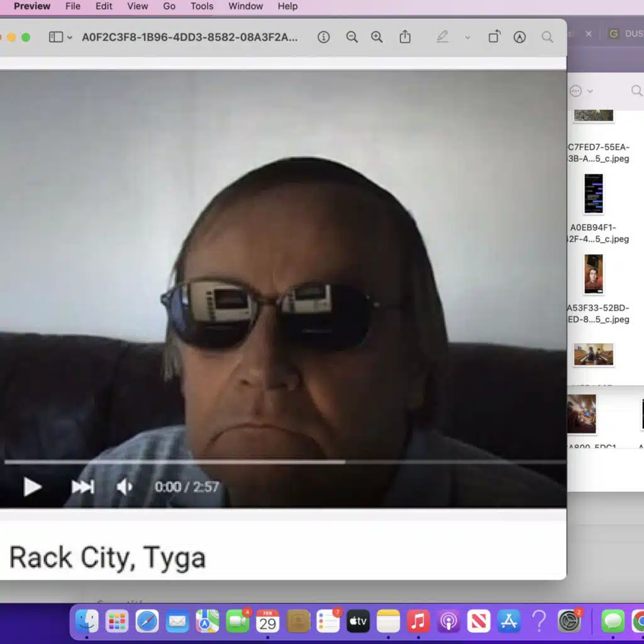Click the Rotate icon in toolbar
Viewport: 644px width, 644px height.
coord(494,37)
